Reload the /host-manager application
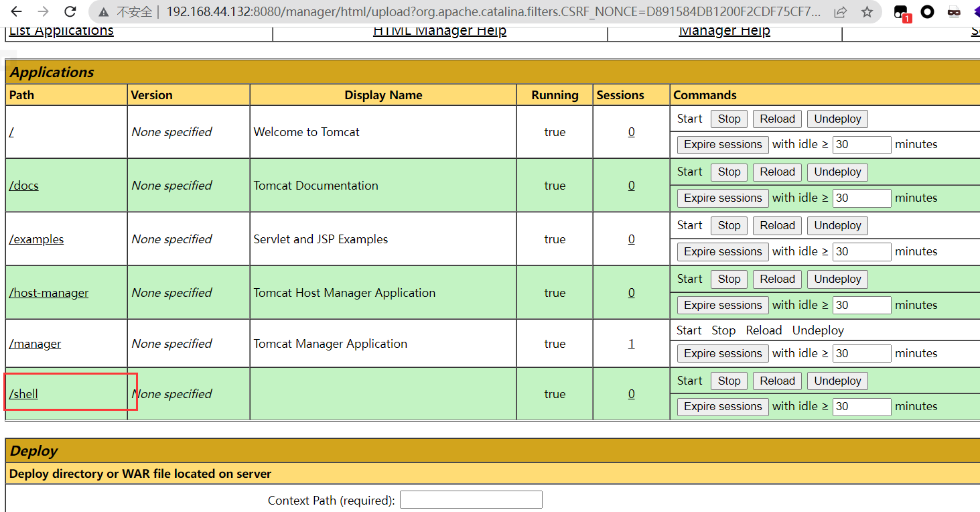Viewport: 980px width, 512px height. [777, 279]
